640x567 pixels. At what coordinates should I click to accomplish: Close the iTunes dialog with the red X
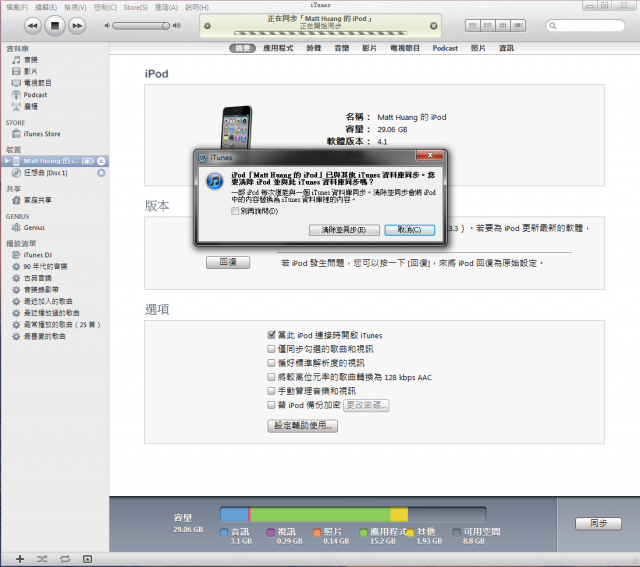[x=429, y=155]
